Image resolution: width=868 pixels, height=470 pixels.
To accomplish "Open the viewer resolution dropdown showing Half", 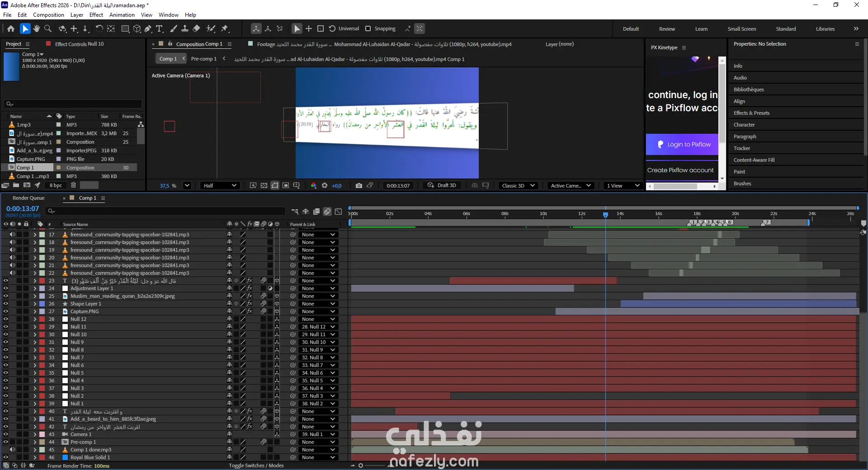I will click(220, 185).
